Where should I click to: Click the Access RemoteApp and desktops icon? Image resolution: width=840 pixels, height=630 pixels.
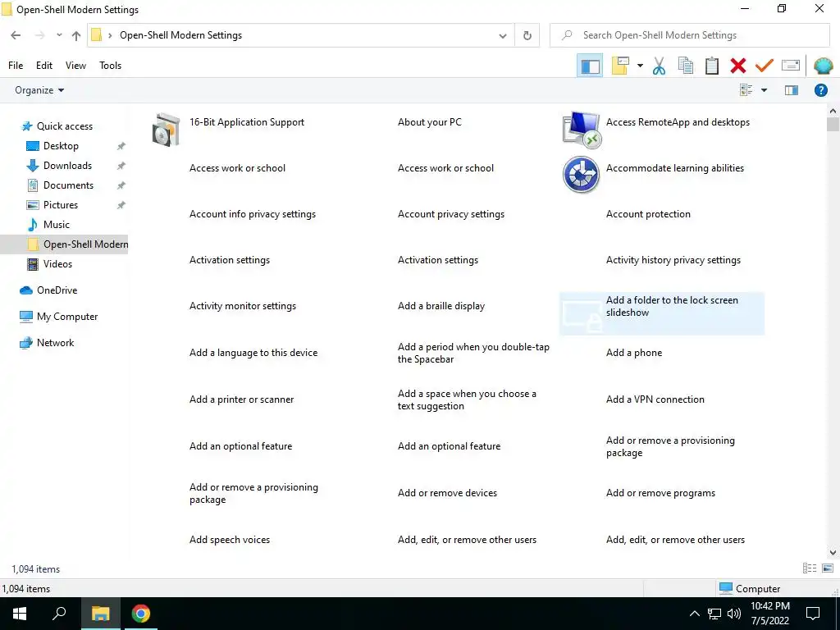click(582, 130)
